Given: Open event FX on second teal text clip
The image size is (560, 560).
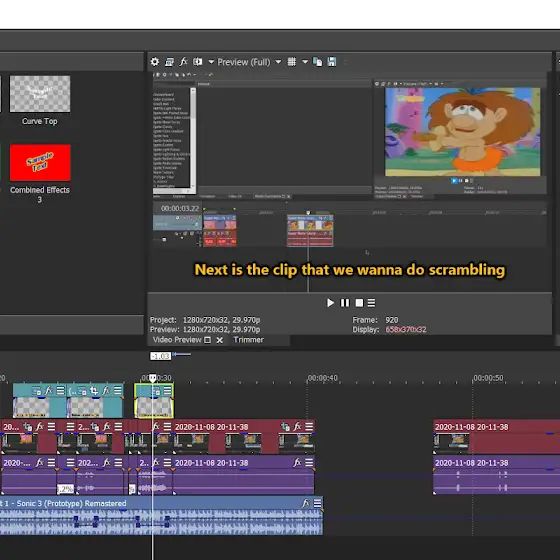Looking at the screenshot, I should pos(106,390).
